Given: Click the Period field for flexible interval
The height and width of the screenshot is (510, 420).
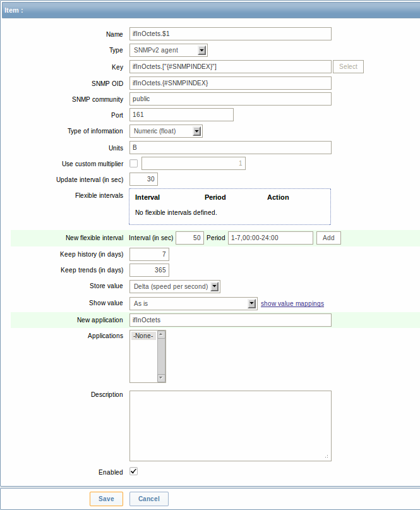Looking at the screenshot, I should (x=270, y=238).
